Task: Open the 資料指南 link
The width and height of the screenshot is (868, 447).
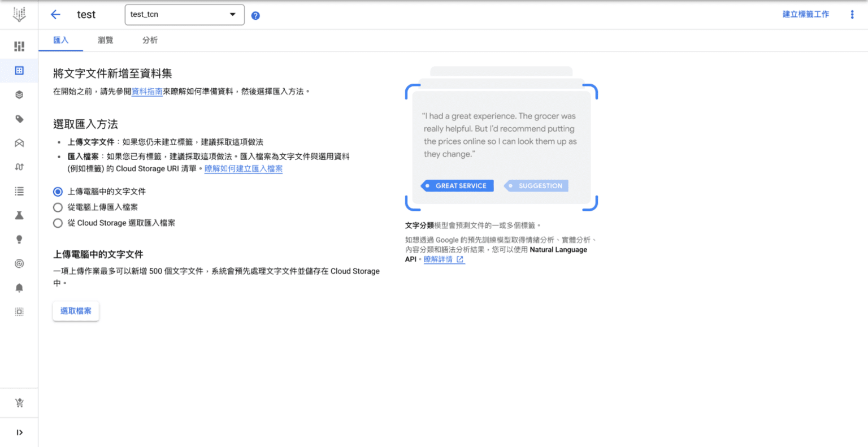Action: 147,91
